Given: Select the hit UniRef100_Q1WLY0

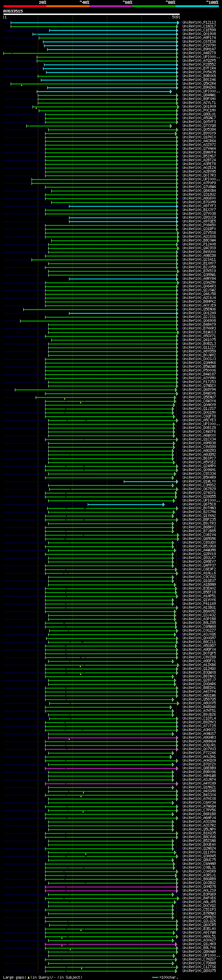Looking at the screenshot, I should (x=199, y=481).
